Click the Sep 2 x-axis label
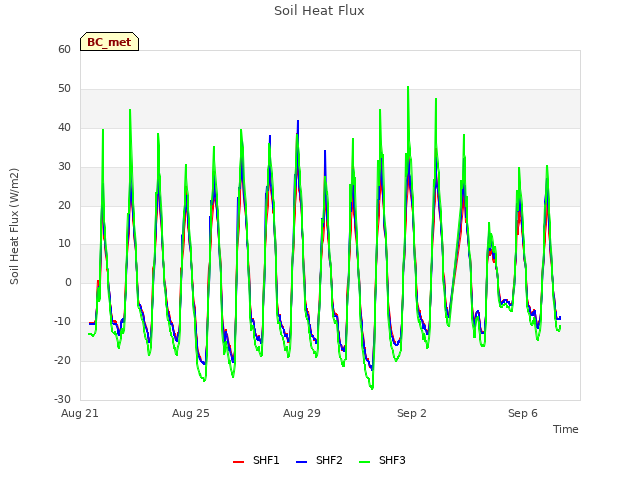 (x=412, y=413)
